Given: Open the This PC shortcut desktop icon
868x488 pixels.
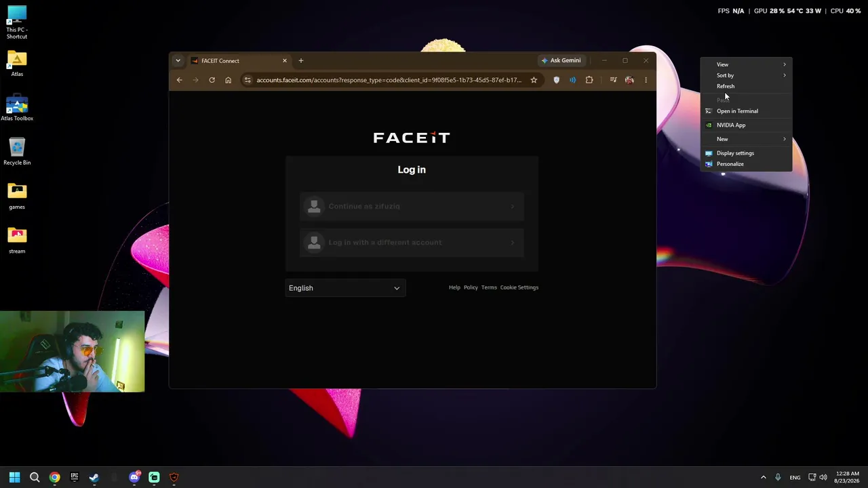Looking at the screenshot, I should pos(17,22).
